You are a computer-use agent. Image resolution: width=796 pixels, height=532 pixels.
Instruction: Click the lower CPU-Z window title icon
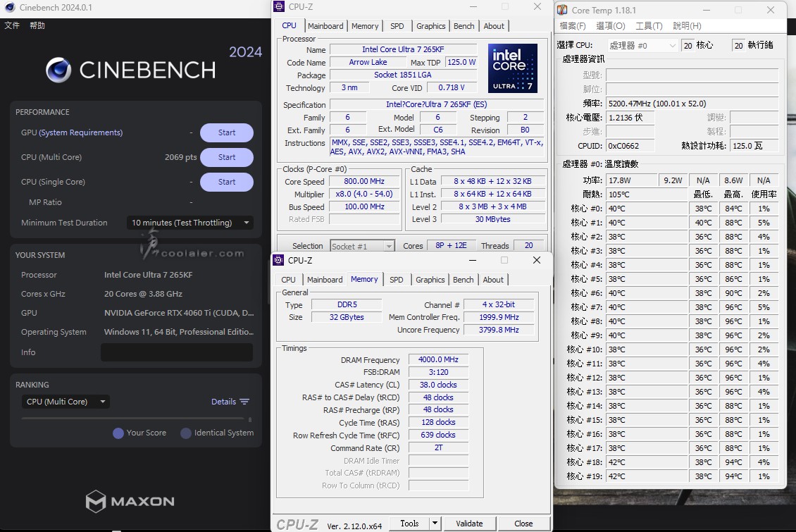click(x=278, y=260)
